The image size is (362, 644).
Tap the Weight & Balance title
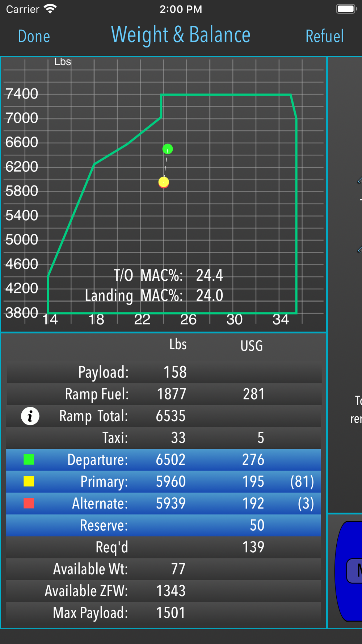click(181, 35)
